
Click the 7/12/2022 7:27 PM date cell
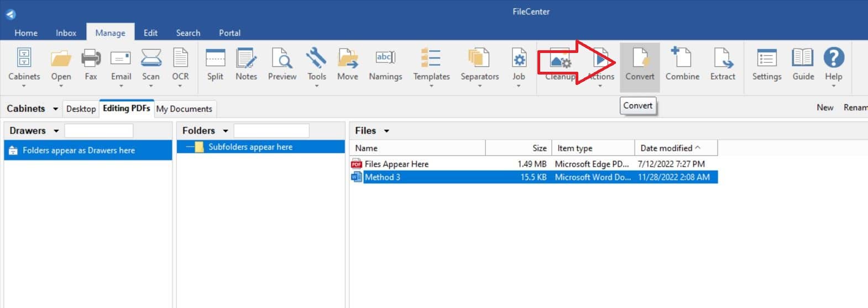[x=671, y=164]
